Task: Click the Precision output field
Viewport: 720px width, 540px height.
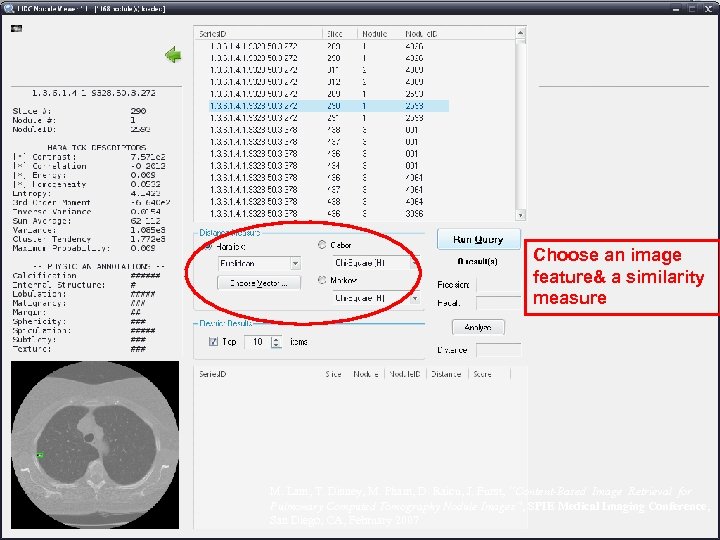Action: pos(499,285)
